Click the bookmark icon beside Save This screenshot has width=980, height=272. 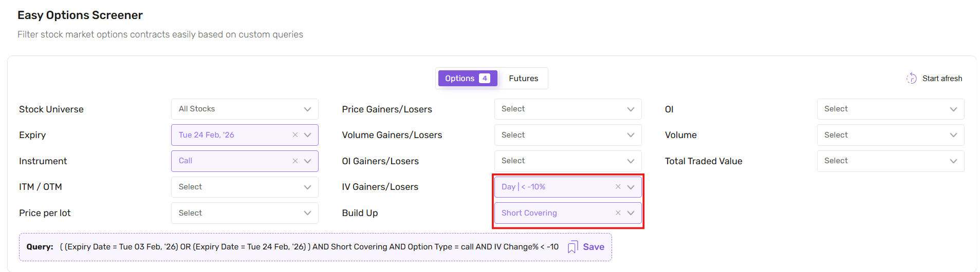[572, 247]
